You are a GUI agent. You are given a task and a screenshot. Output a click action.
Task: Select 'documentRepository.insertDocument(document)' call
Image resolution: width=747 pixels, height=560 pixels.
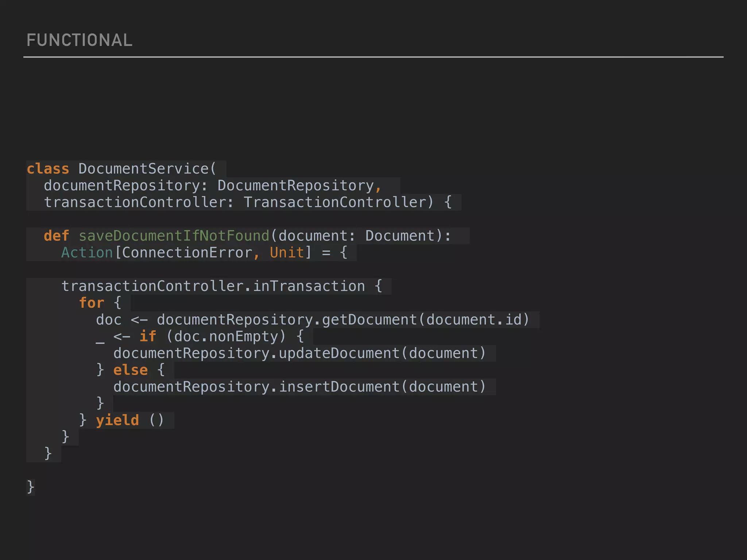pyautogui.click(x=299, y=387)
